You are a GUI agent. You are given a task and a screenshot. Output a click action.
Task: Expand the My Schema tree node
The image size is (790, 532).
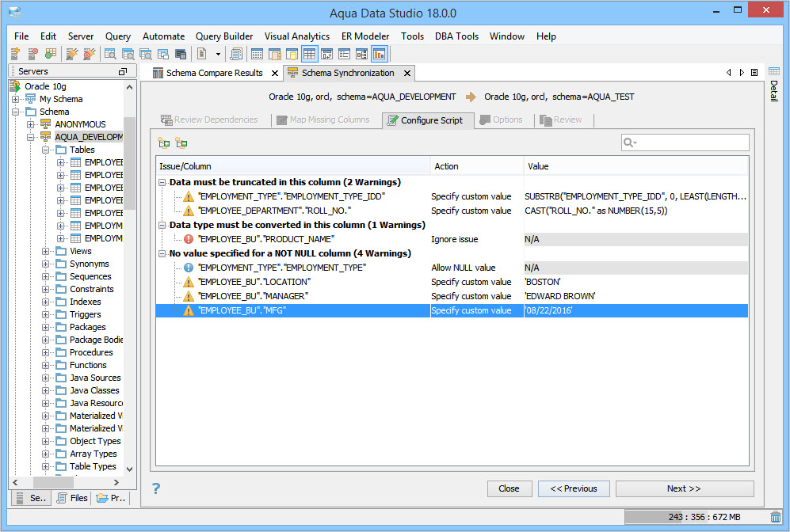(x=16, y=99)
